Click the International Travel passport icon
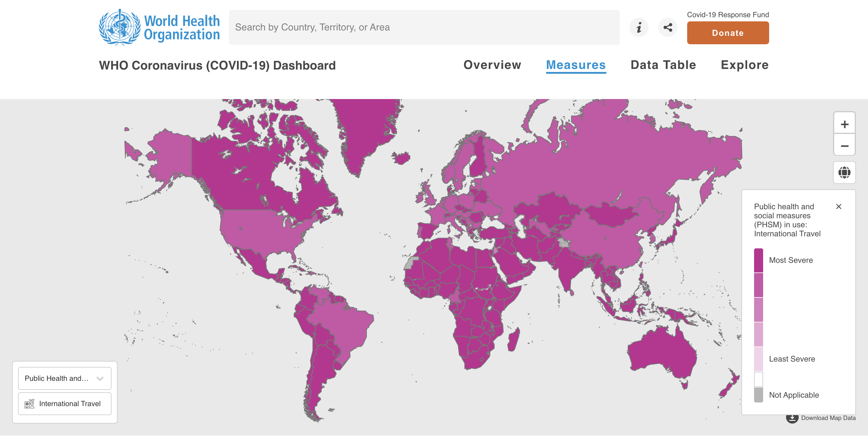Viewport: 868px width, 438px height. 29,403
